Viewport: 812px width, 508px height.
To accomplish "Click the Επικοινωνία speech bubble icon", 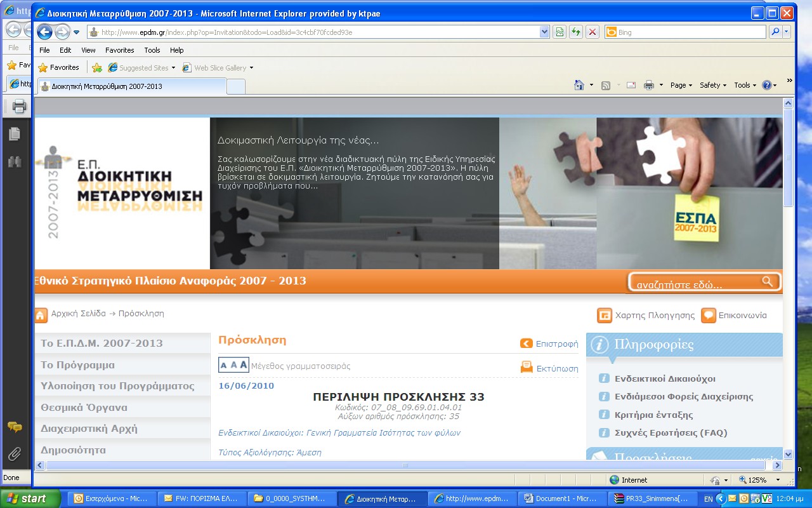I will point(708,315).
